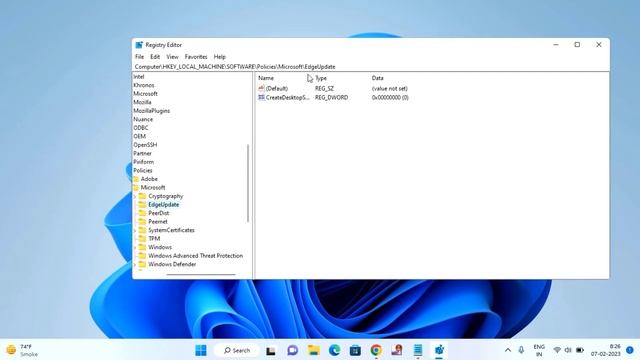Open Task View from the taskbar
640x360 pixels.
[271, 351]
